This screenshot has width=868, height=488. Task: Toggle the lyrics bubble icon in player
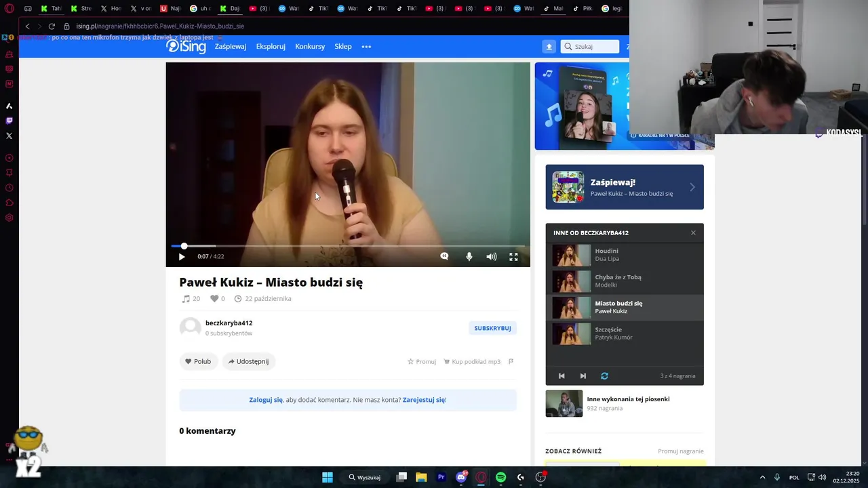444,256
